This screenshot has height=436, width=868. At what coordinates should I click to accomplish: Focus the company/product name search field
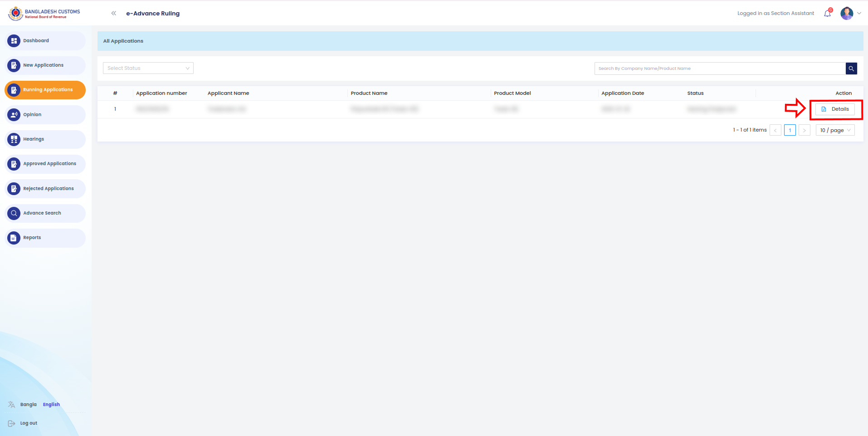pyautogui.click(x=720, y=69)
